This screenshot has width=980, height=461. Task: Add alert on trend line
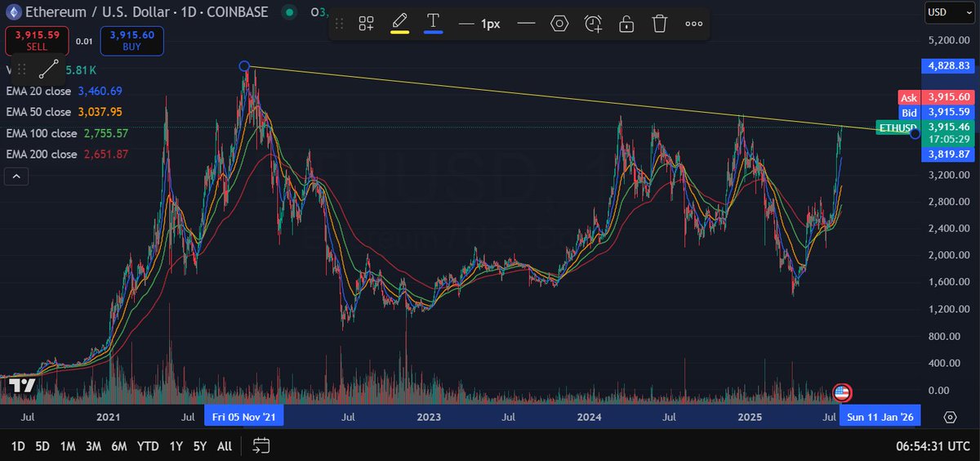(593, 24)
